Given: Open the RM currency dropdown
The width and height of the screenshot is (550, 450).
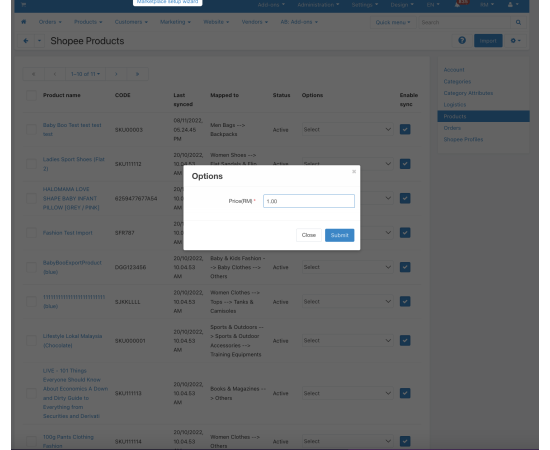Looking at the screenshot, I should coord(487,5).
